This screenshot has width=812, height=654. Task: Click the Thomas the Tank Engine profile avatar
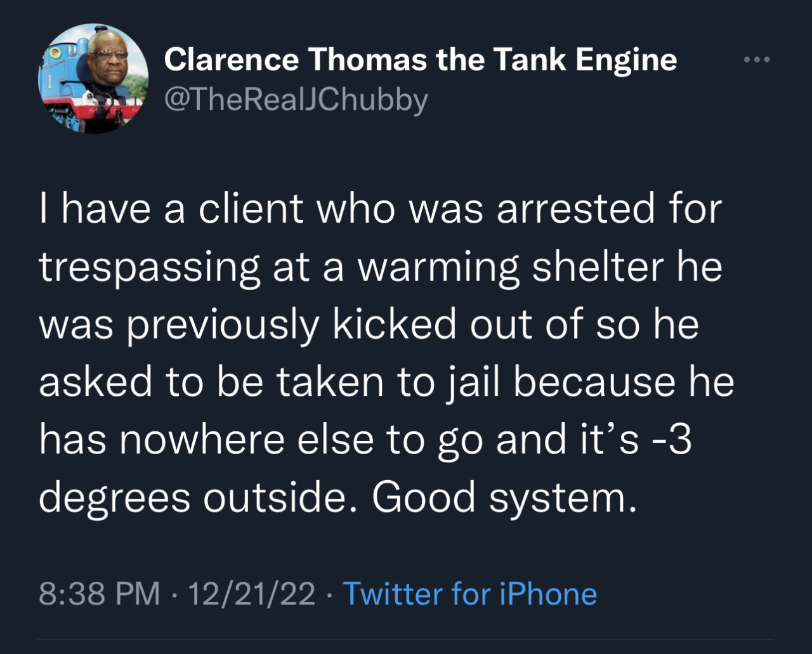point(94,79)
